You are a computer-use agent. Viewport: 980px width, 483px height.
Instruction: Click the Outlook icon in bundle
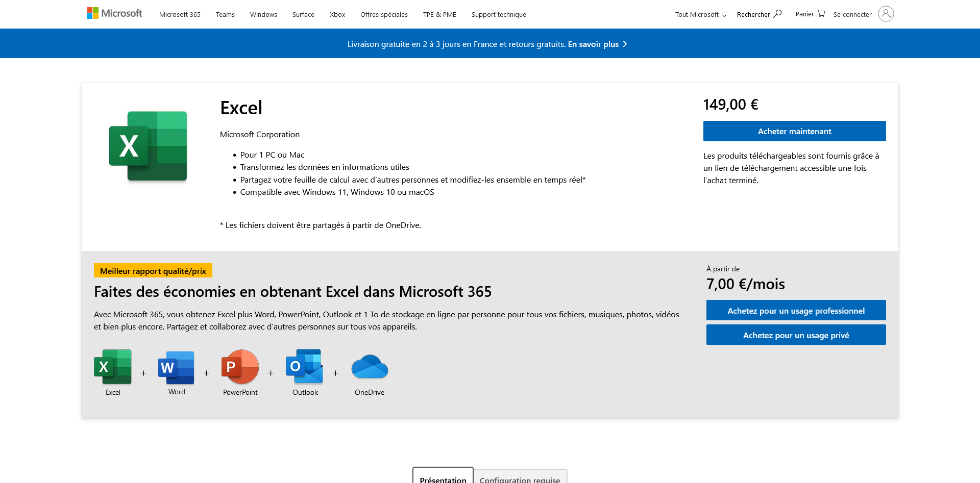click(x=305, y=366)
